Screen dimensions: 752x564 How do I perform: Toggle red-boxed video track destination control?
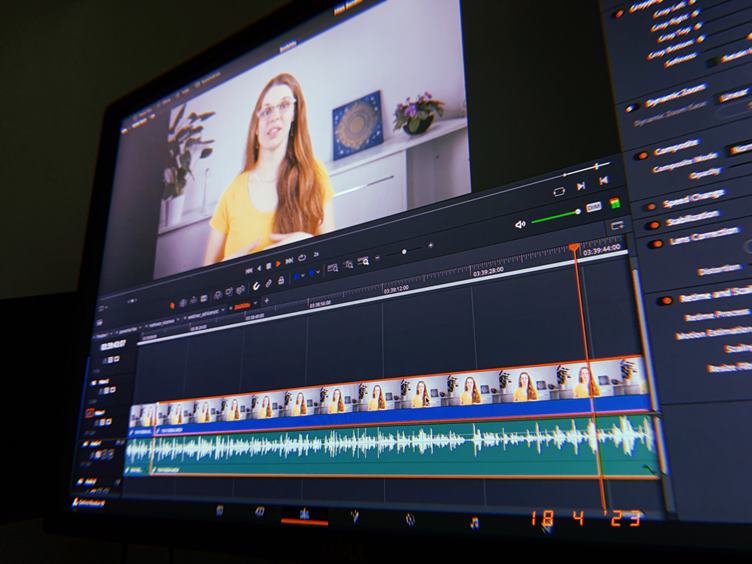[90, 412]
